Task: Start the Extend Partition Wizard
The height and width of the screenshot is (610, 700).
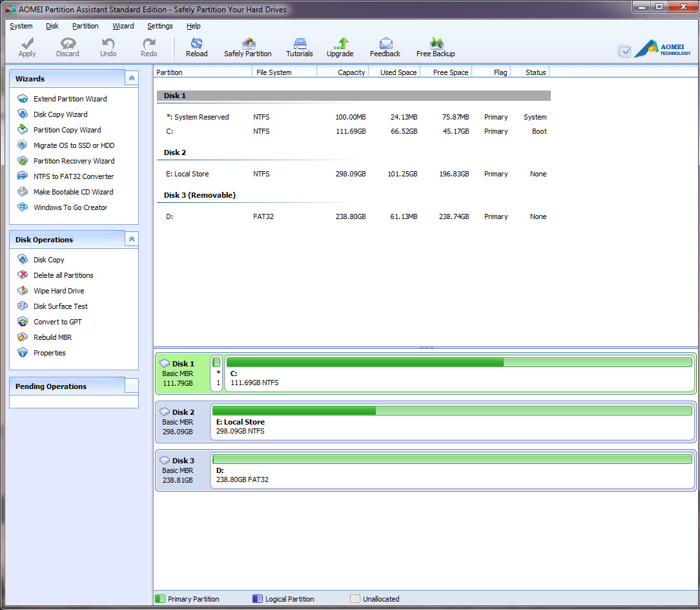Action: [70, 99]
